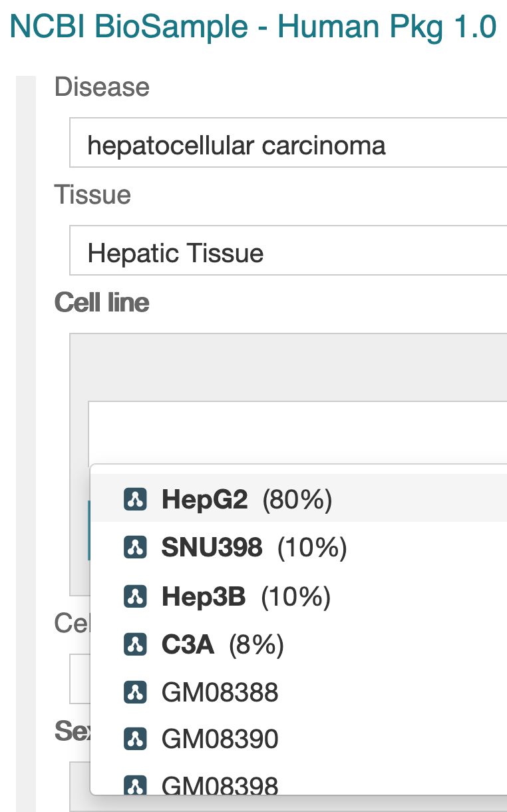This screenshot has height=812, width=507.
Task: Open NCBI BioSample Human Pkg 1.0 title
Action: point(254,27)
